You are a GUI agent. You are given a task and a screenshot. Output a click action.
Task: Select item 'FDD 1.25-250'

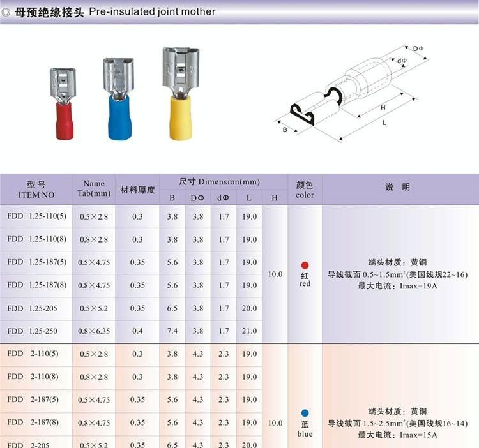click(x=32, y=331)
